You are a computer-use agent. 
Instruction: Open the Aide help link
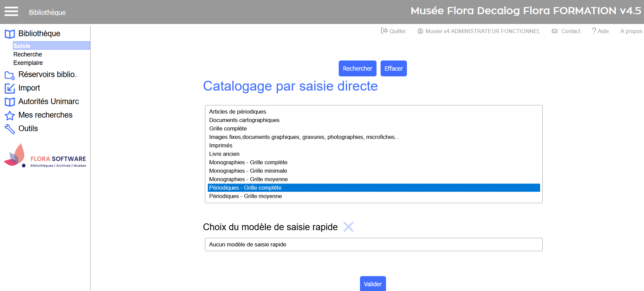point(600,31)
